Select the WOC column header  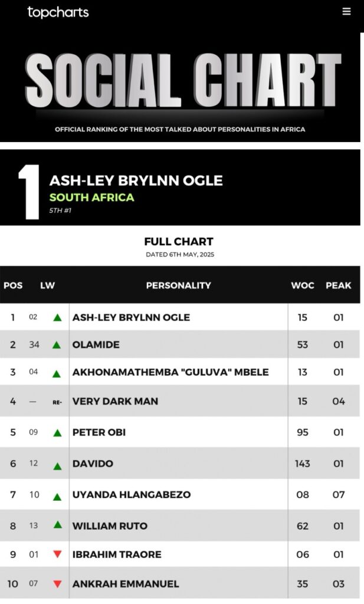click(x=303, y=285)
